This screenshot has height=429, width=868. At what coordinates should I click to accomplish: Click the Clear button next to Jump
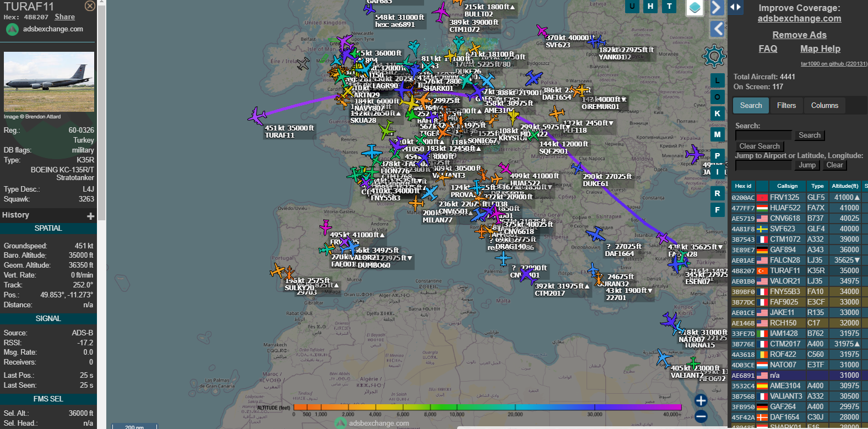coord(834,165)
